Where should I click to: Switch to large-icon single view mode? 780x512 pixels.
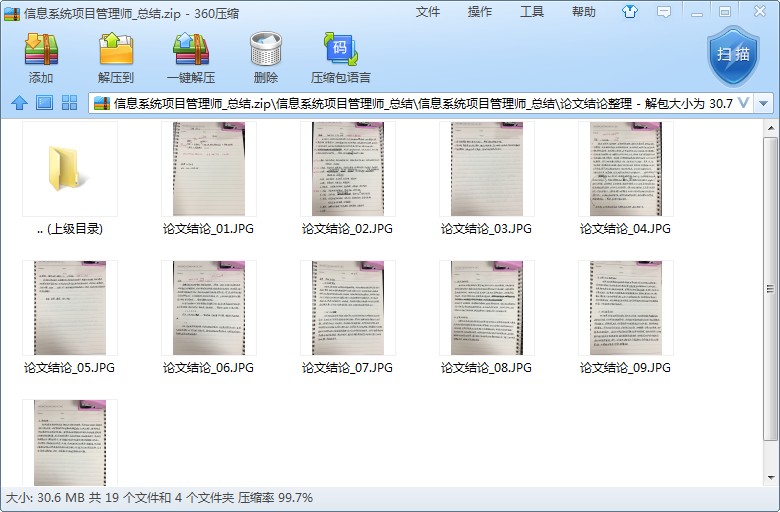44,103
